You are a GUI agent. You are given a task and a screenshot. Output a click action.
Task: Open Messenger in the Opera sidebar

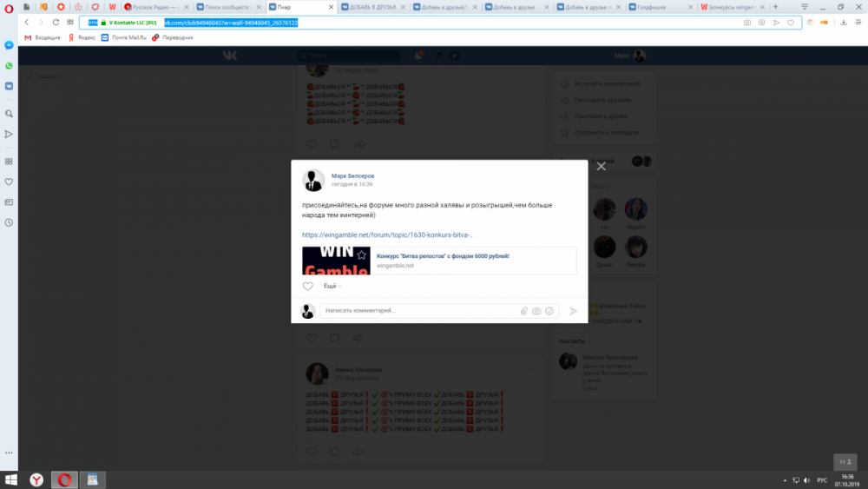tap(9, 45)
